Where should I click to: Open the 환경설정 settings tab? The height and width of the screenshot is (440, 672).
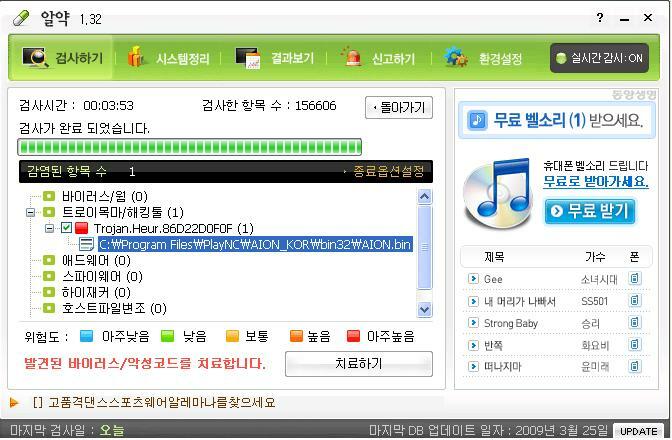tap(484, 57)
